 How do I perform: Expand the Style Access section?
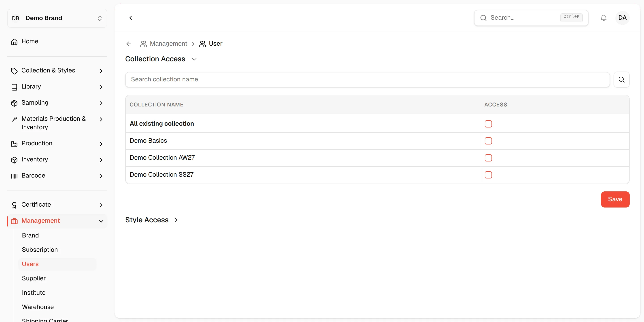tap(176, 220)
